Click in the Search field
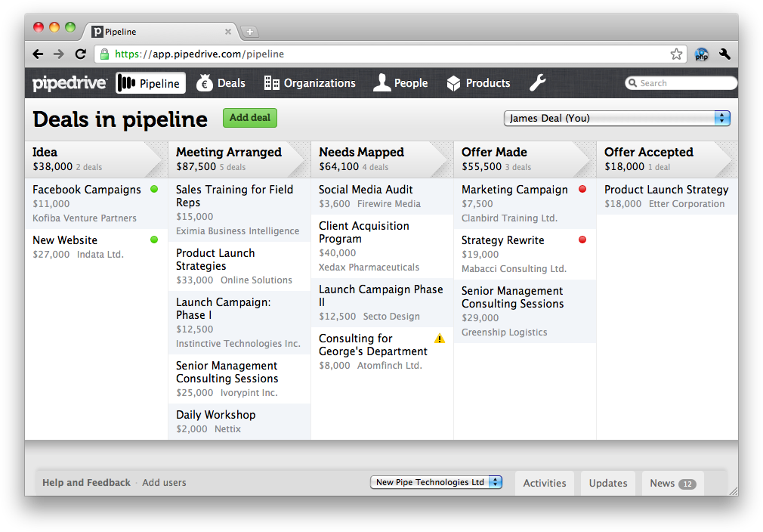763x532 pixels. tap(681, 82)
